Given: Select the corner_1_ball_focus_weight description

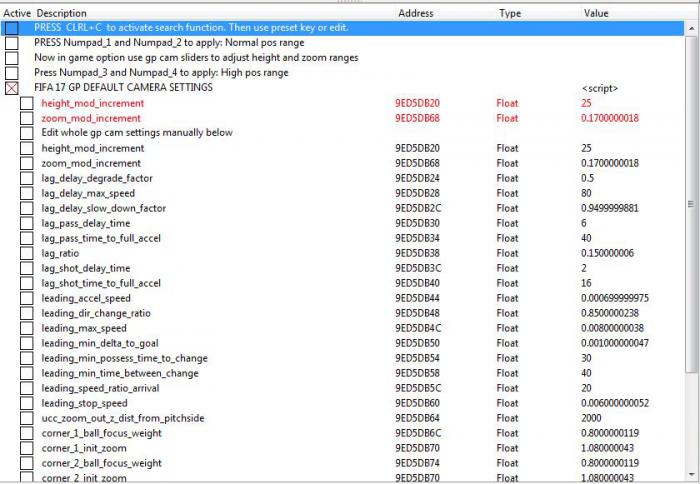Looking at the screenshot, I should coord(101,433).
